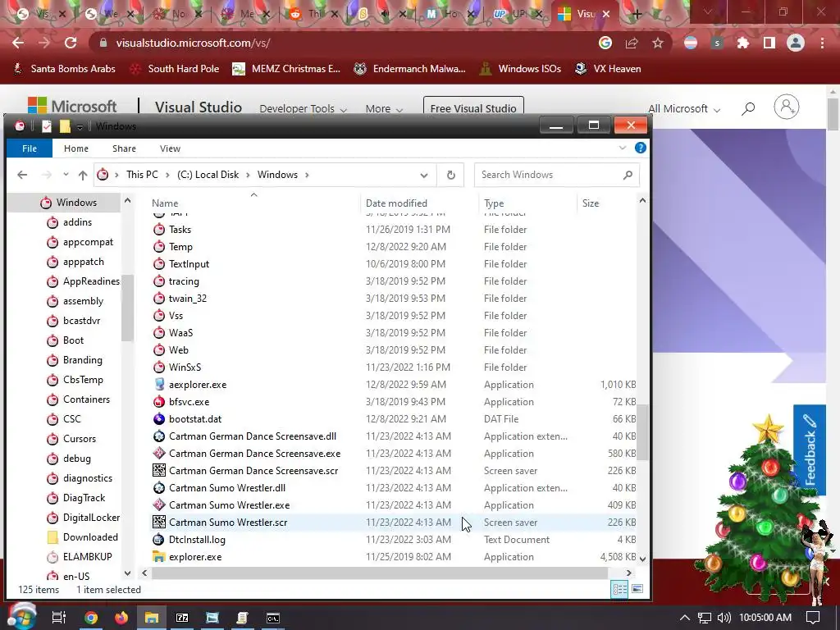Image resolution: width=840 pixels, height=630 pixels.
Task: Click Cartman German Dance Screensave.exe icon
Action: (x=159, y=453)
